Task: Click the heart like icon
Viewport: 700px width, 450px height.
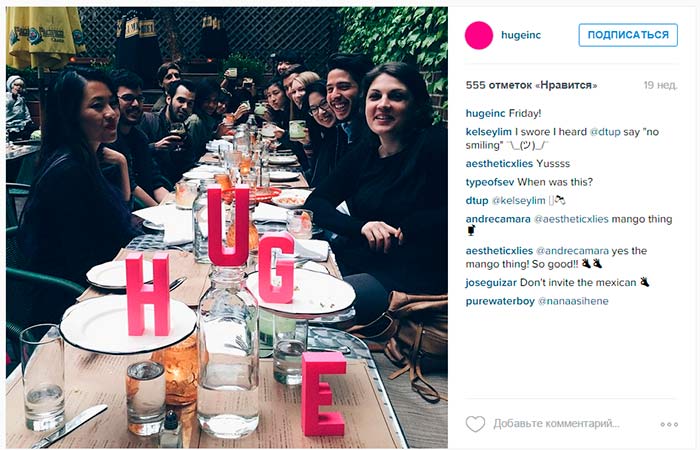Action: [475, 424]
